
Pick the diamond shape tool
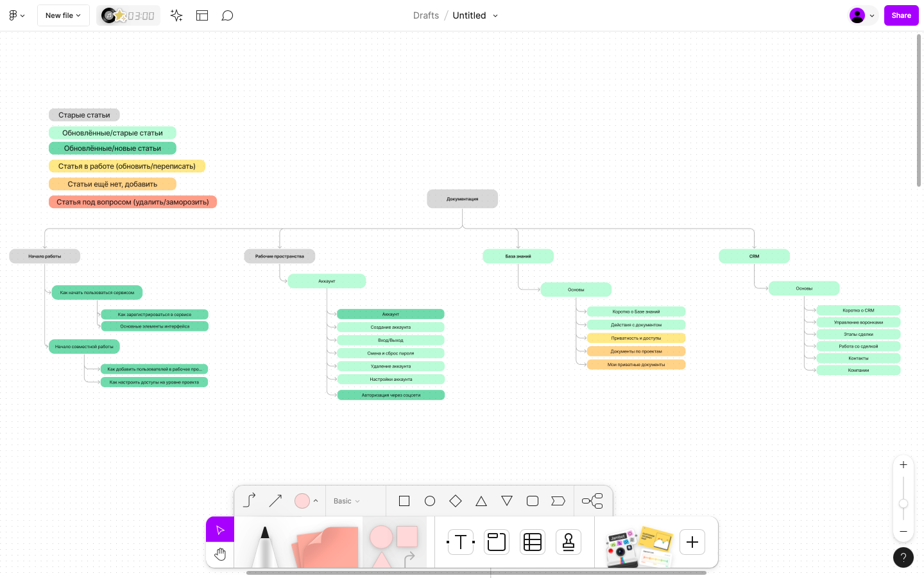pyautogui.click(x=456, y=501)
